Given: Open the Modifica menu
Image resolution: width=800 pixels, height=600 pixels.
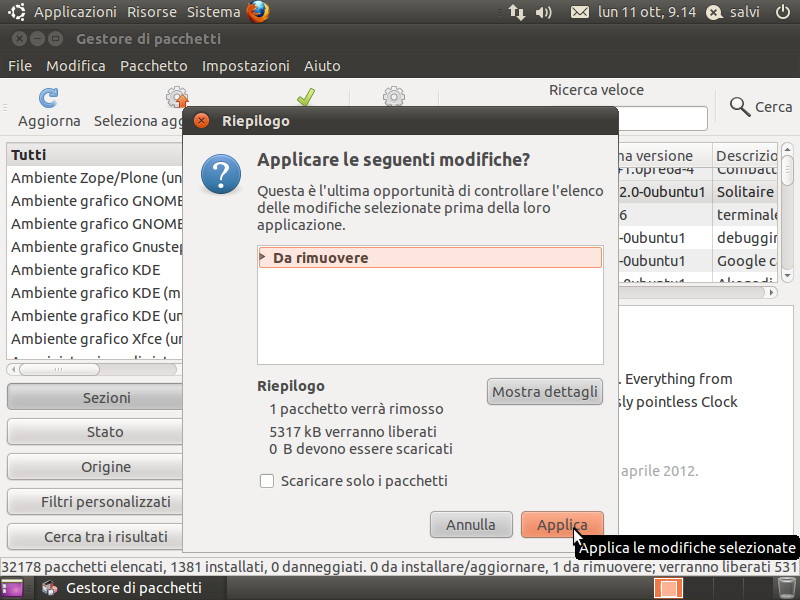Looking at the screenshot, I should point(76,66).
